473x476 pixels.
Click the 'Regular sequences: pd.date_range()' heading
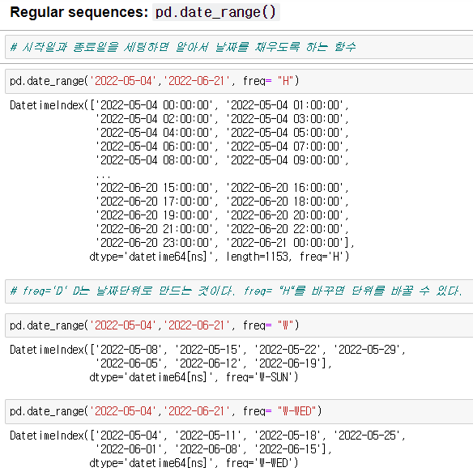coord(145,12)
